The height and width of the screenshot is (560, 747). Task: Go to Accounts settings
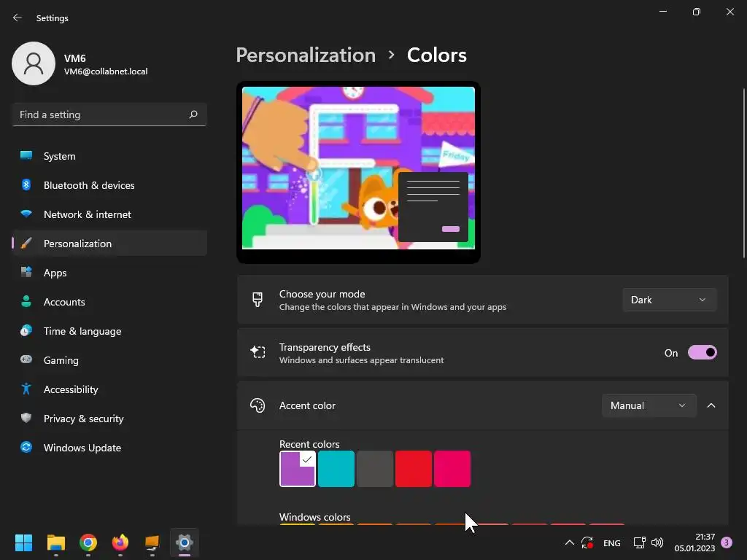(x=109, y=301)
